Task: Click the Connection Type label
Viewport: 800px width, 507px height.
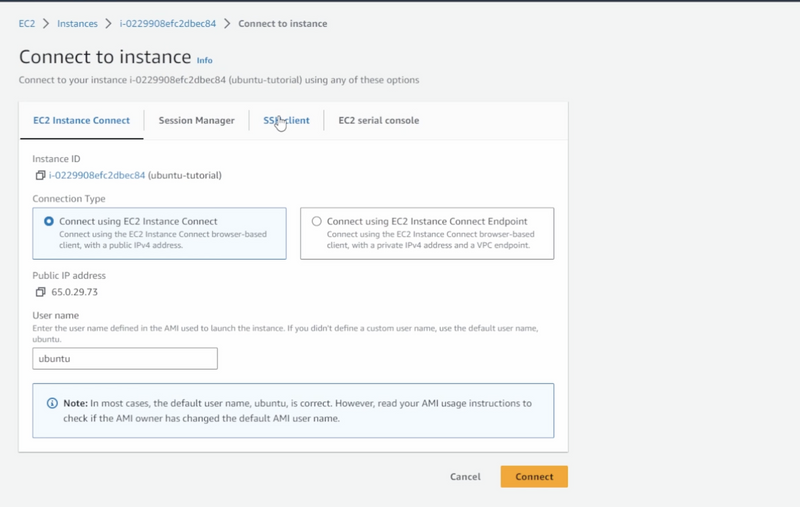Action: 69,199
